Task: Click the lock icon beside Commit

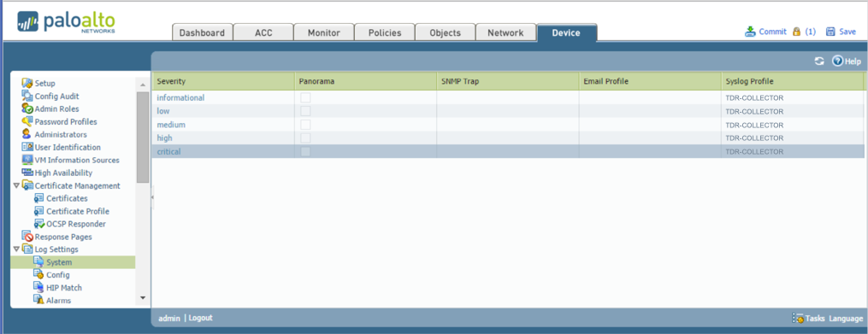Action: pyautogui.click(x=796, y=32)
